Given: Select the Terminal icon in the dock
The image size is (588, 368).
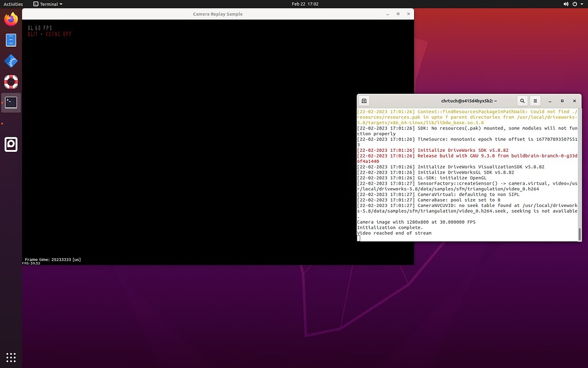Looking at the screenshot, I should point(10,102).
